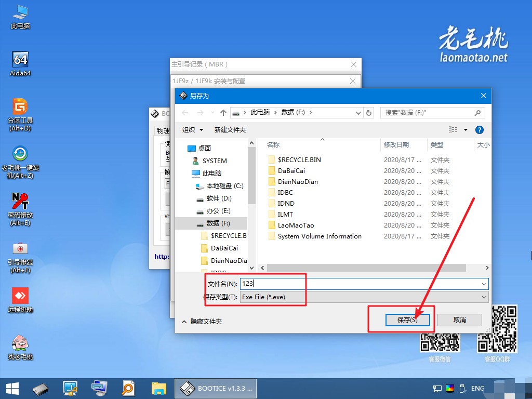The width and height of the screenshot is (532, 399).
Task: Click the search 数据 (F:) field
Action: coord(433,113)
